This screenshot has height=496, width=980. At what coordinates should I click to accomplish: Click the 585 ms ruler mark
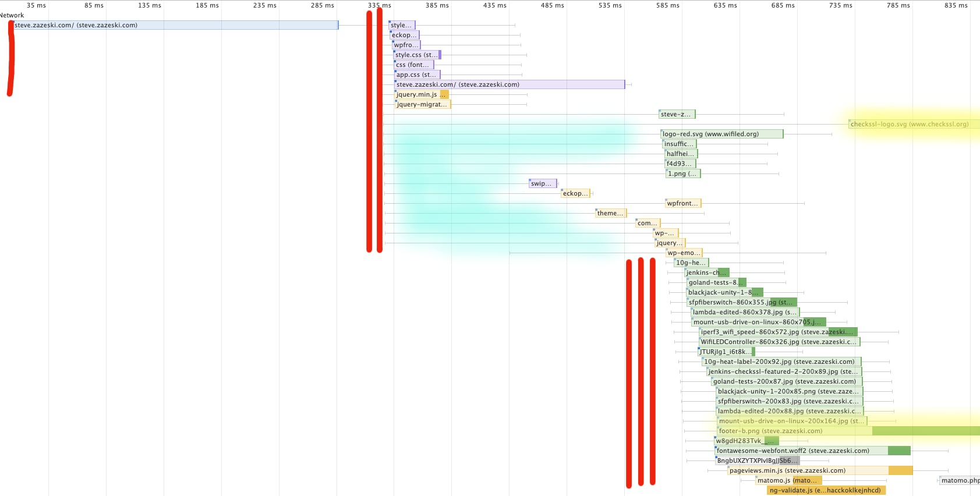(667, 5)
